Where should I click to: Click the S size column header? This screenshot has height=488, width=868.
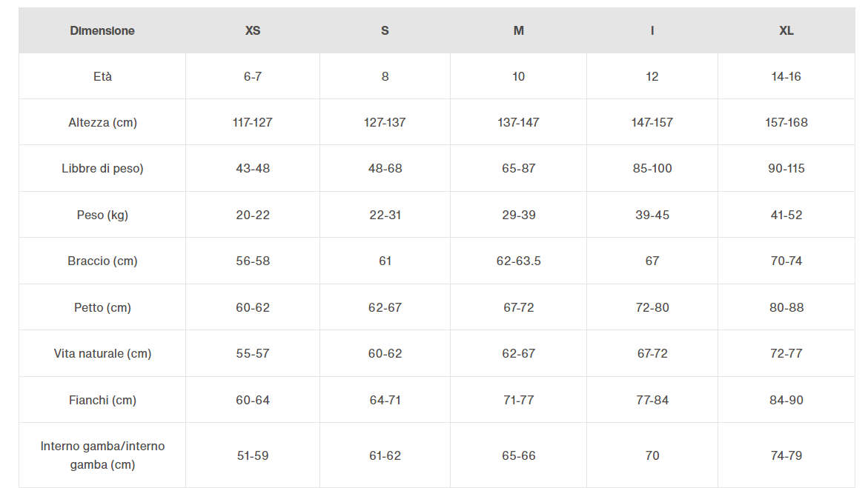(385, 31)
